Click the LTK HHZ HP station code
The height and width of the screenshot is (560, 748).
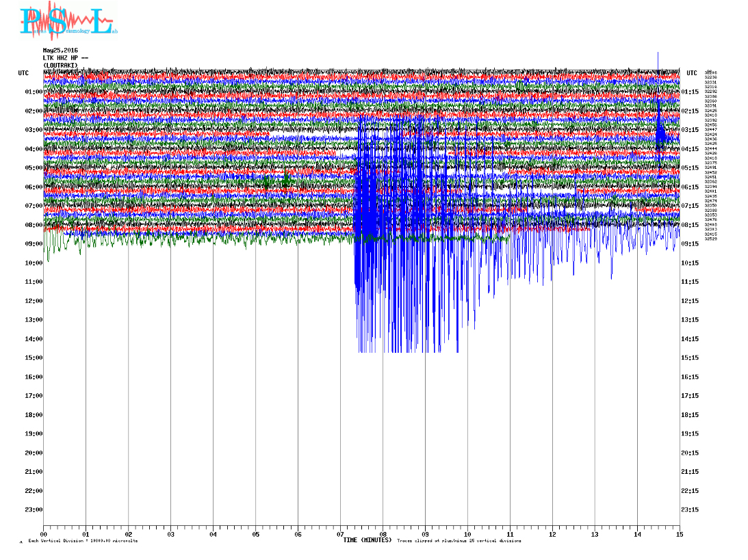tap(65, 58)
